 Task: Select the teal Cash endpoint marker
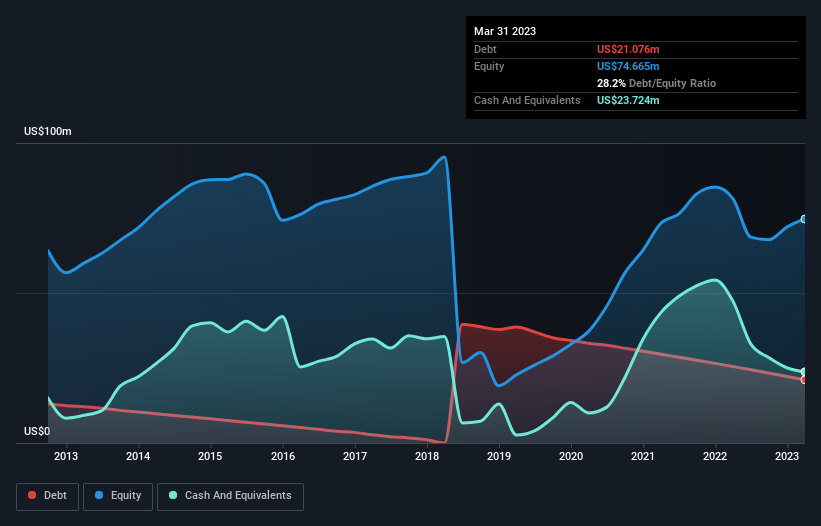point(804,372)
